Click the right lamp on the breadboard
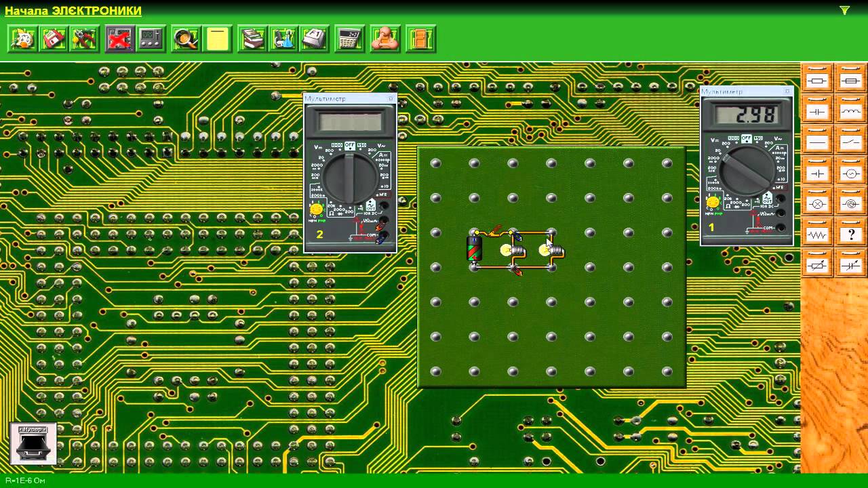This screenshot has height=488, width=868. [551, 251]
